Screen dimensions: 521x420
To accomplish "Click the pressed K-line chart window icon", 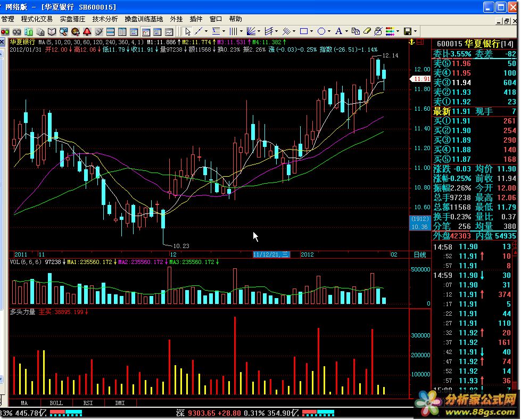I will (x=145, y=31).
